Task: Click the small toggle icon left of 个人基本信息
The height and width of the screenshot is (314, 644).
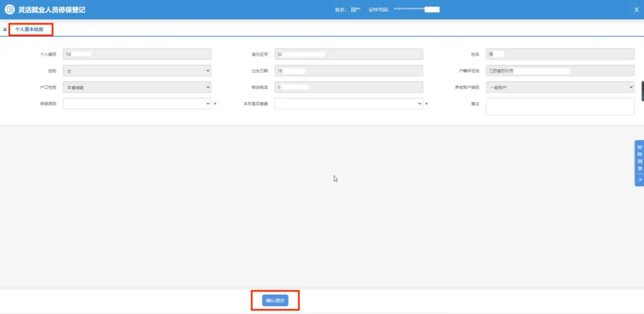Action: point(5,29)
